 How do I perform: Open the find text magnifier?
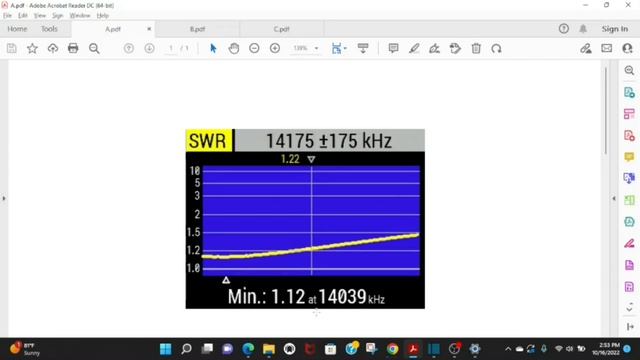(94, 48)
